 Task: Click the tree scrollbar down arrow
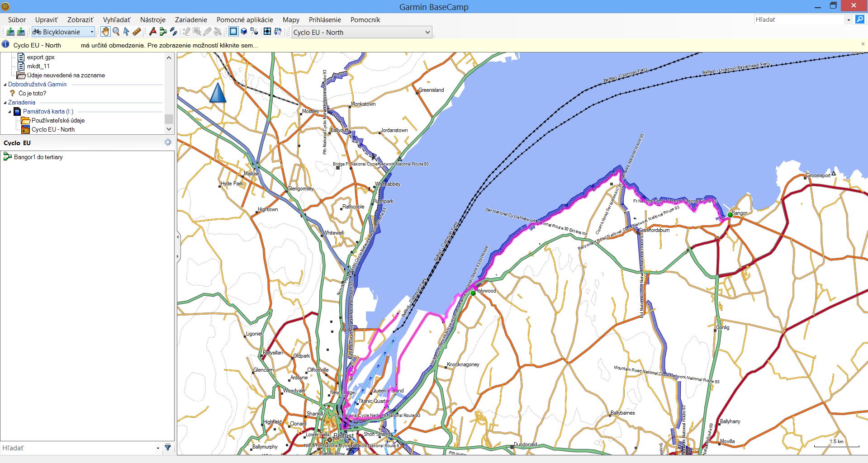(x=169, y=129)
